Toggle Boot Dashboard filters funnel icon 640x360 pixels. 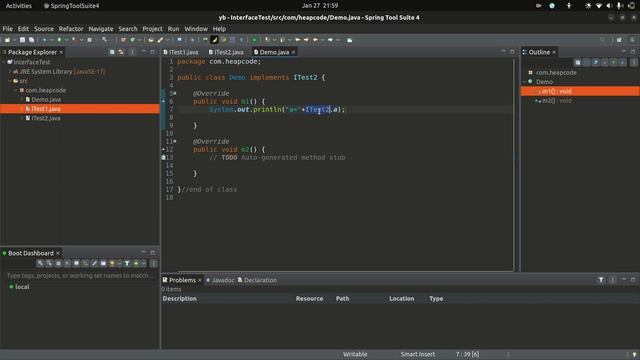[127, 264]
